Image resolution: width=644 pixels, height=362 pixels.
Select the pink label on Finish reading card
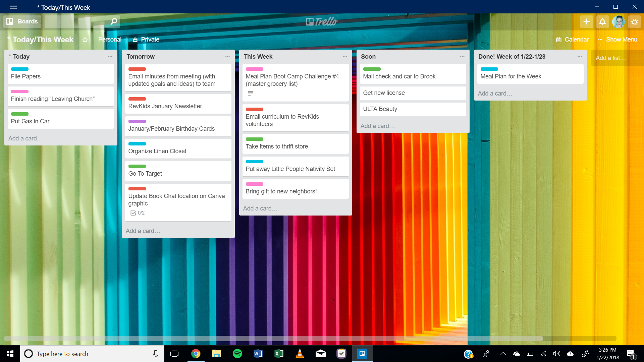(19, 92)
